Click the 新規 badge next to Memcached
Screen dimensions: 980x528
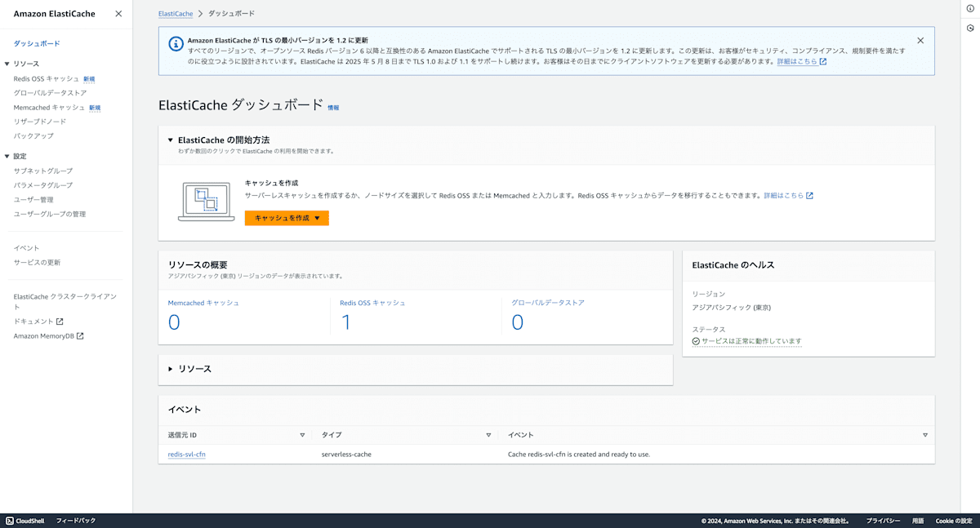pos(95,108)
